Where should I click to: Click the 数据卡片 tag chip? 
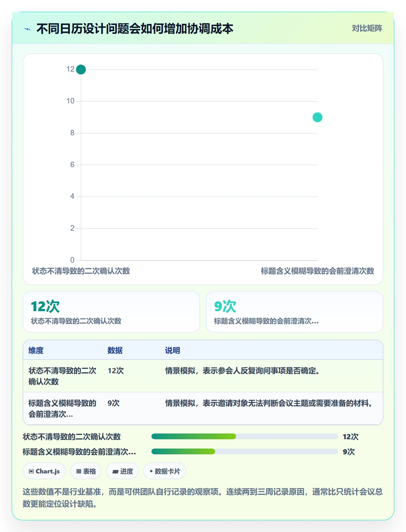(x=165, y=471)
